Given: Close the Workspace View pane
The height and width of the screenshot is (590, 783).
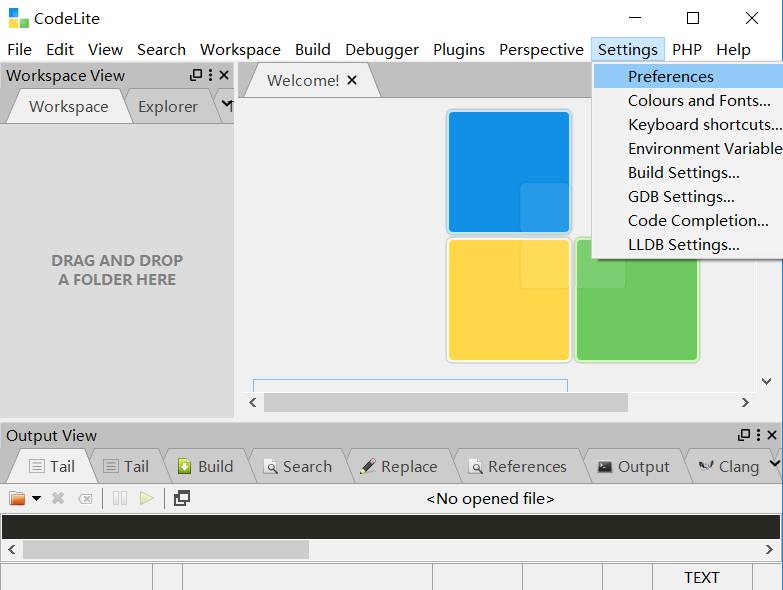Looking at the screenshot, I should 224,75.
